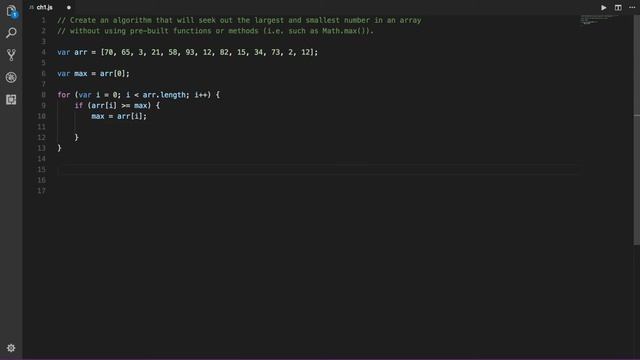Click line number 15 in gutter

42,169
